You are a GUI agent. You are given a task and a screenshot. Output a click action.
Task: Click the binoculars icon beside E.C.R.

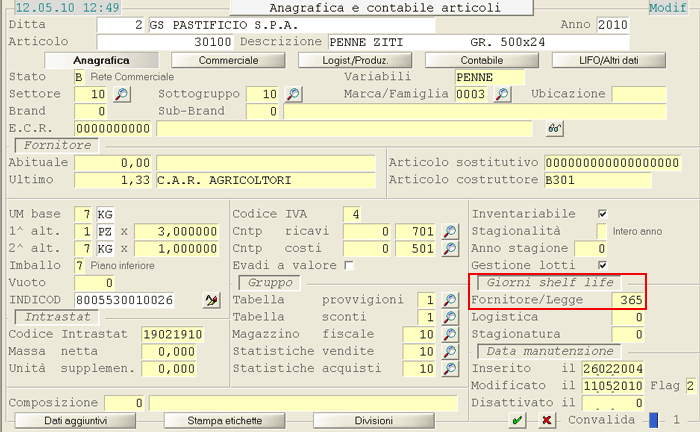click(x=554, y=128)
